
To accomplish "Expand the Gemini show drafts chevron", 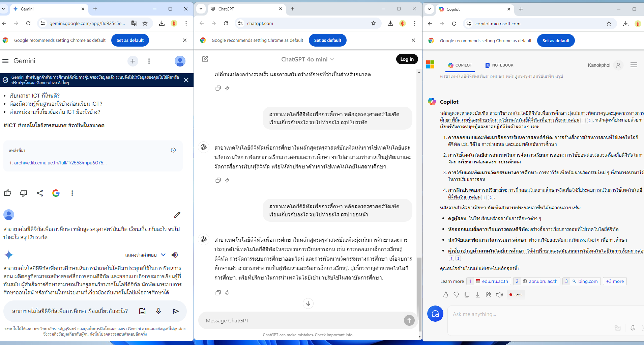I will pos(163,255).
